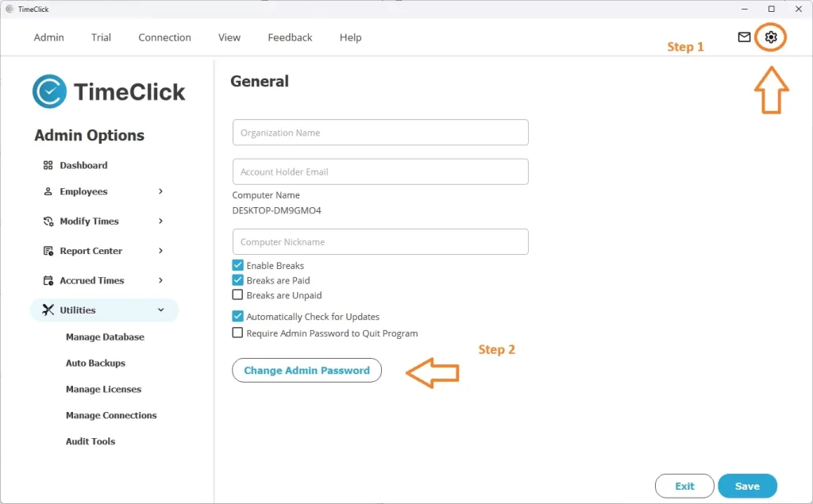Click the Modify Times clock icon
This screenshot has width=813, height=504.
[49, 221]
